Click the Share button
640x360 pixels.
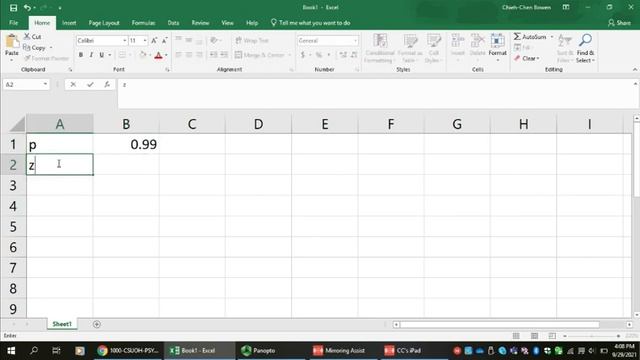[x=619, y=23]
